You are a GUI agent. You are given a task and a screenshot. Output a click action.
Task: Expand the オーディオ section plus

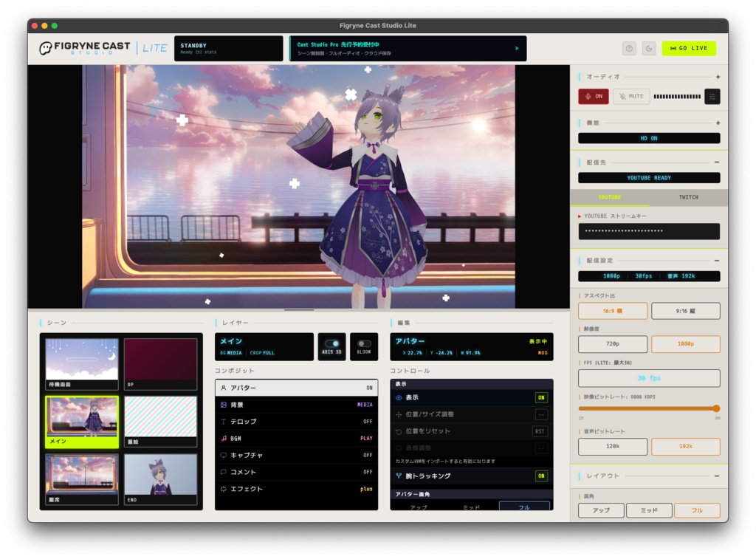[x=718, y=78]
